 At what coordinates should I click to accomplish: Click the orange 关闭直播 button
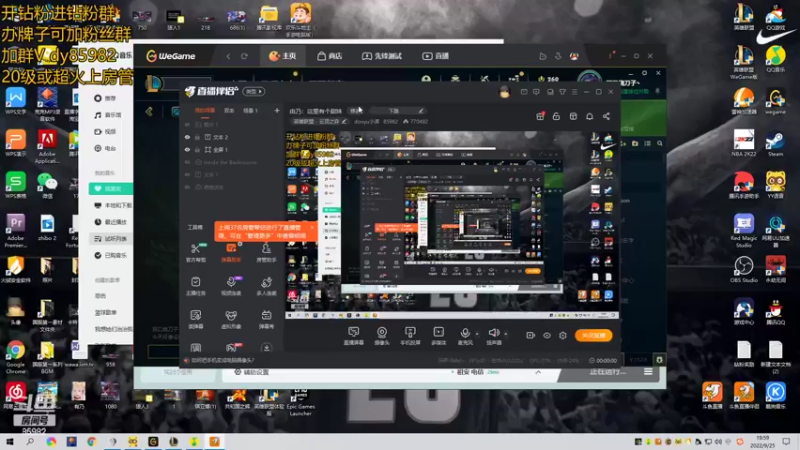pos(593,335)
